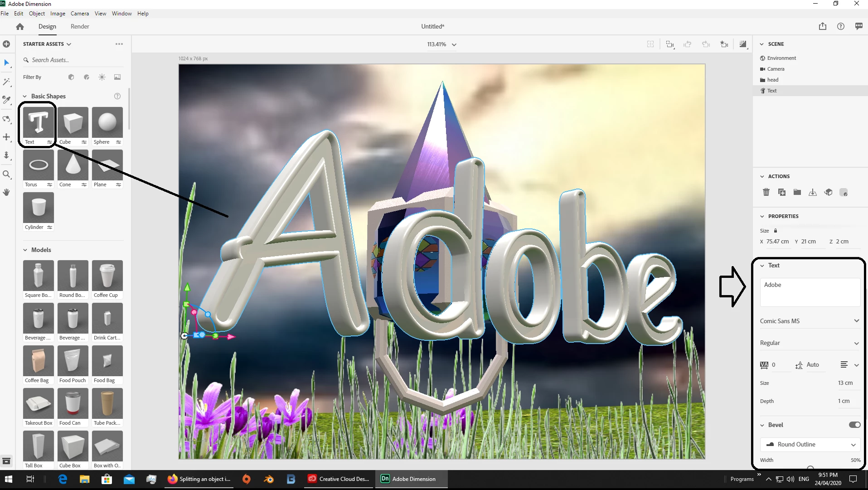Screen dimensions: 868x490
Task: Click the Share export icon
Action: 823,26
